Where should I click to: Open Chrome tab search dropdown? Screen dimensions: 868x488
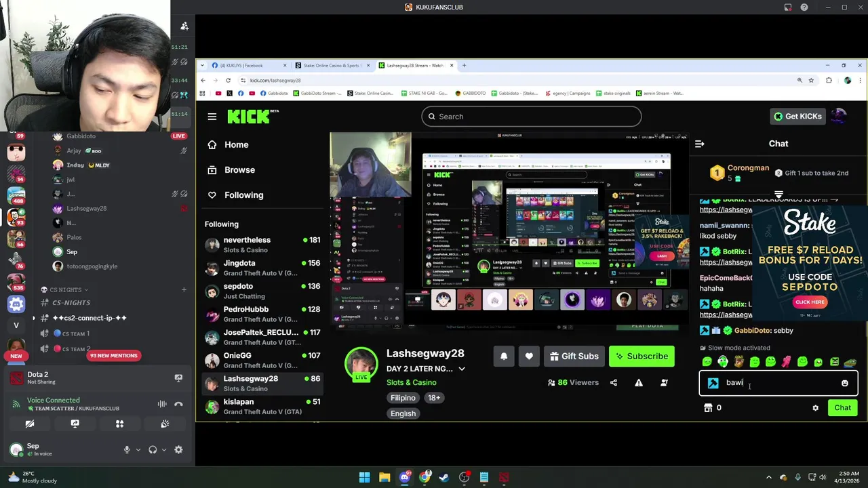(x=203, y=66)
